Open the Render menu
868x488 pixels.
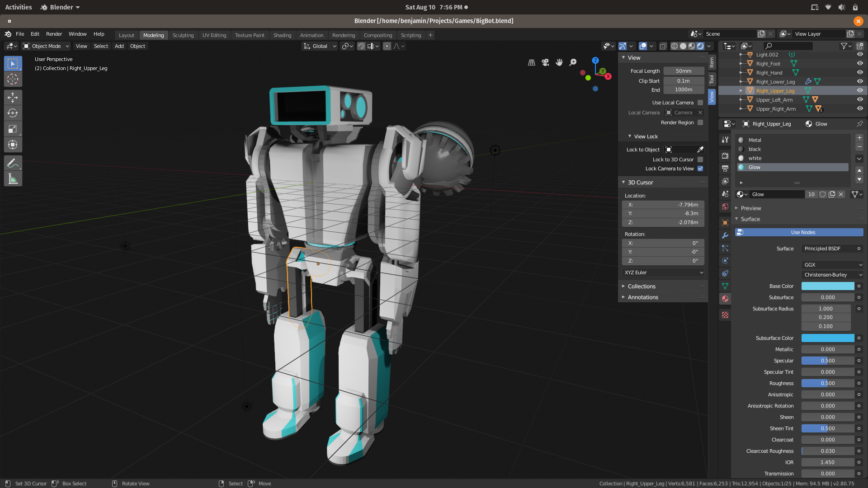(x=54, y=34)
